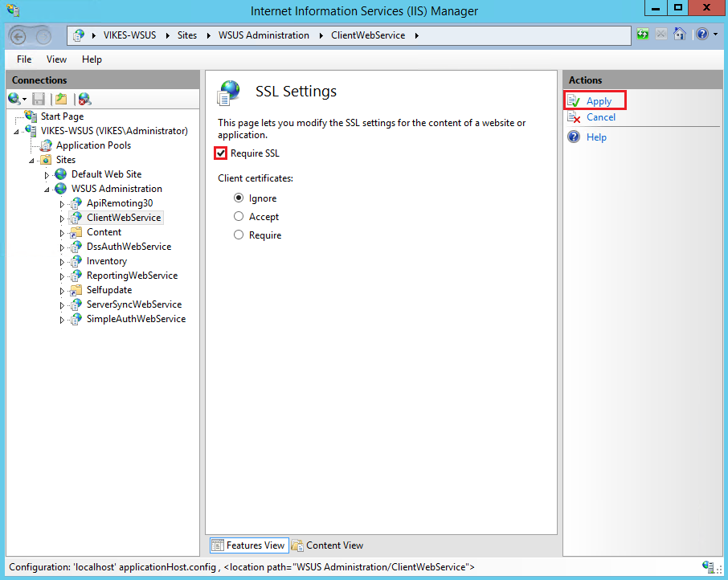728x580 pixels.
Task: Cancel the pending SSL changes
Action: pos(601,116)
